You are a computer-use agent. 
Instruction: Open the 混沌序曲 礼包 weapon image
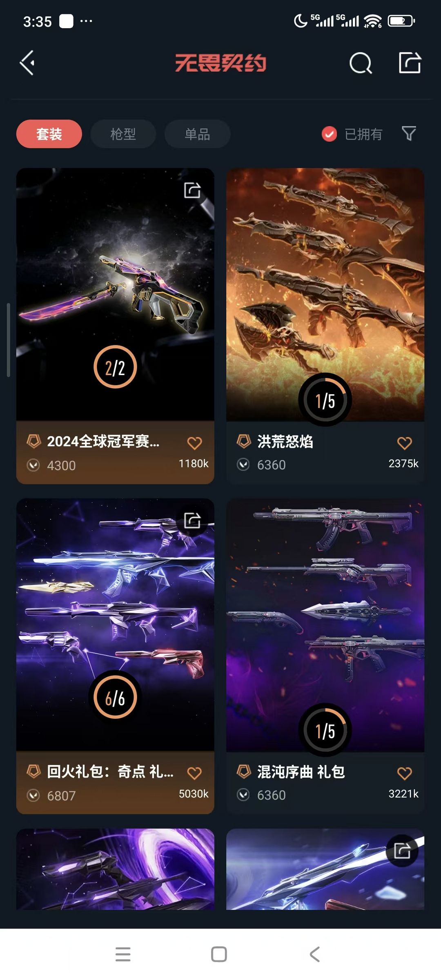coord(325,624)
